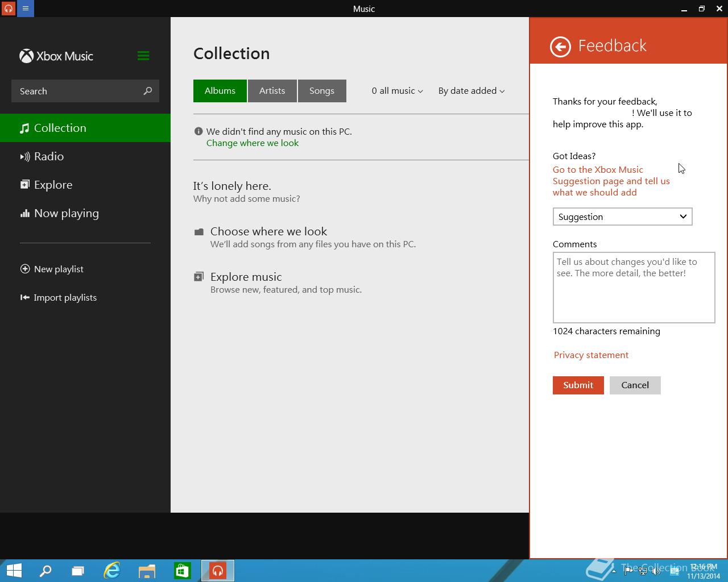Click the taskbar clock
The width and height of the screenshot is (728, 582).
coord(704,571)
